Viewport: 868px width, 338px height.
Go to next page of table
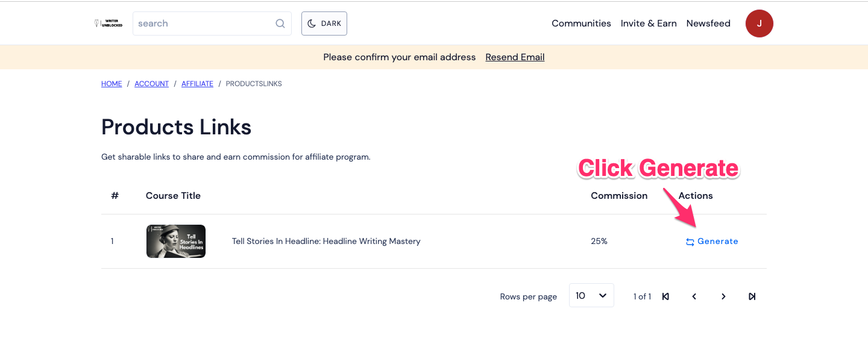[x=723, y=296]
